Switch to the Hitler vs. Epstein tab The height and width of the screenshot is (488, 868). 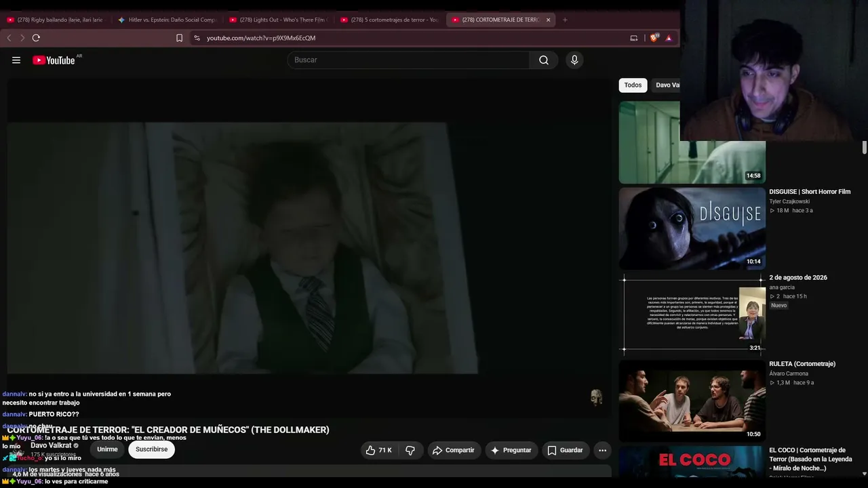[x=167, y=20]
